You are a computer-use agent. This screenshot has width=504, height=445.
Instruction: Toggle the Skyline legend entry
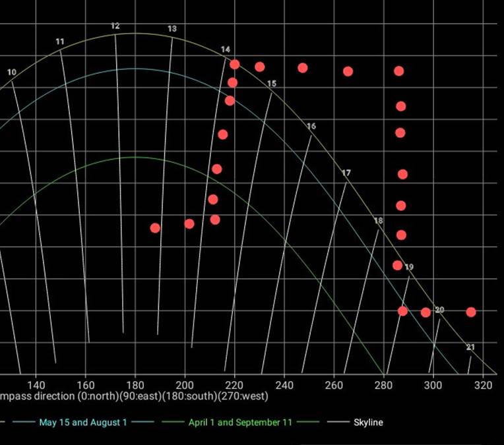pos(367,423)
